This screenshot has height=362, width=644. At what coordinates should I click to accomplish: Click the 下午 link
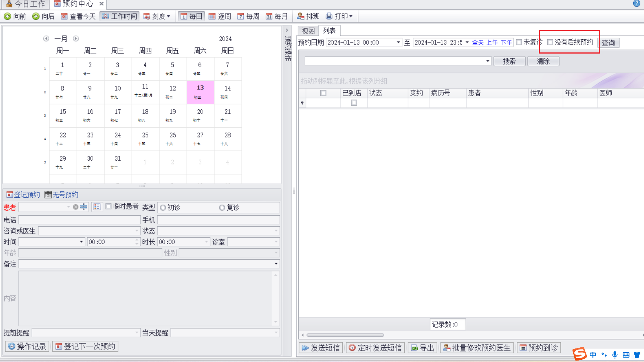pyautogui.click(x=506, y=43)
